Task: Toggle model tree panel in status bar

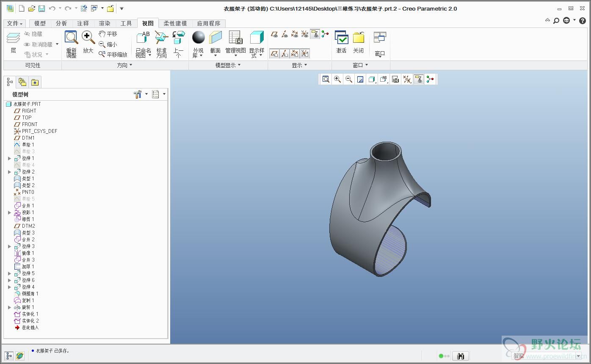Action: click(x=9, y=356)
